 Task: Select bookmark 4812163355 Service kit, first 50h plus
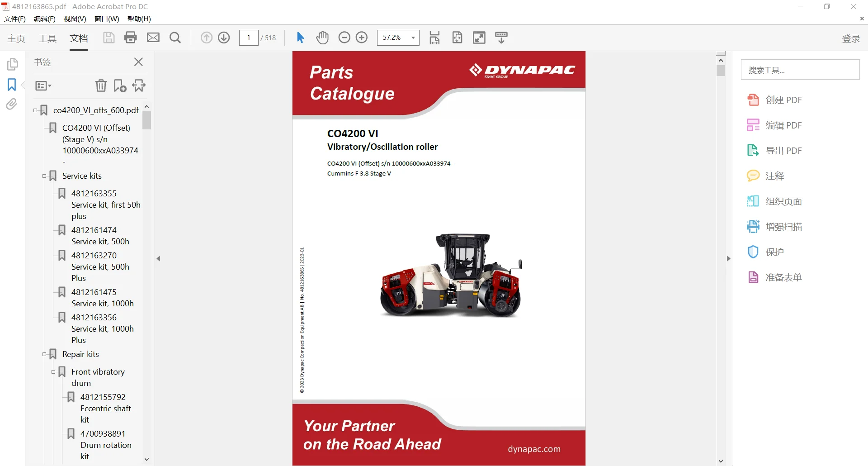point(106,205)
